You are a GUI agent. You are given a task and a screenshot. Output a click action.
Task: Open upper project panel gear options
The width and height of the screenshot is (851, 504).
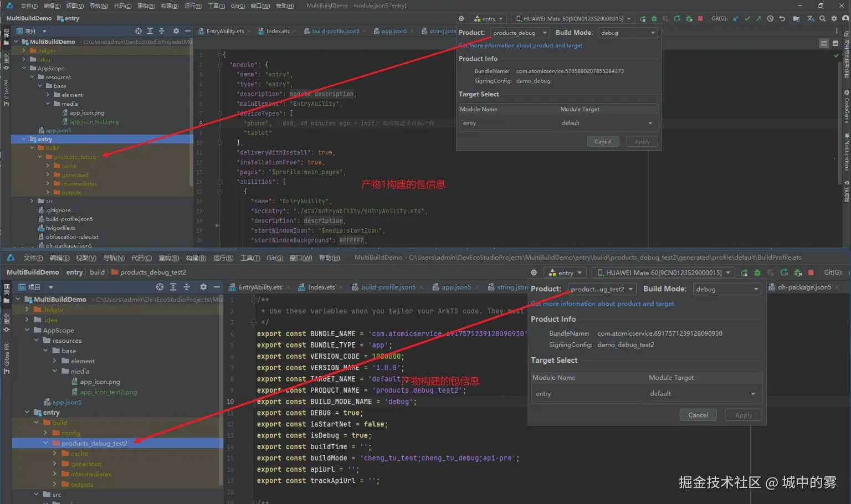[x=176, y=31]
